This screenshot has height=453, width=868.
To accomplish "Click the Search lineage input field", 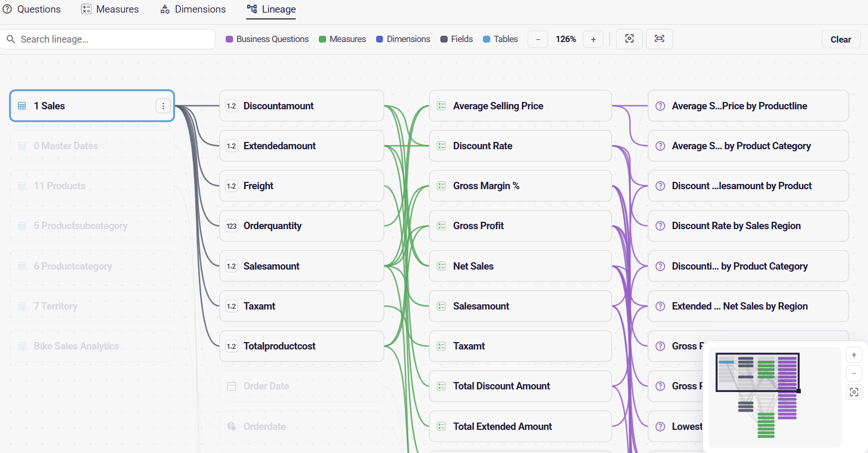I will 108,39.
